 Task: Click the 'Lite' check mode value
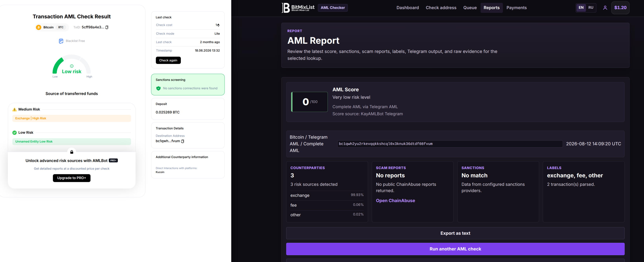[x=217, y=34]
